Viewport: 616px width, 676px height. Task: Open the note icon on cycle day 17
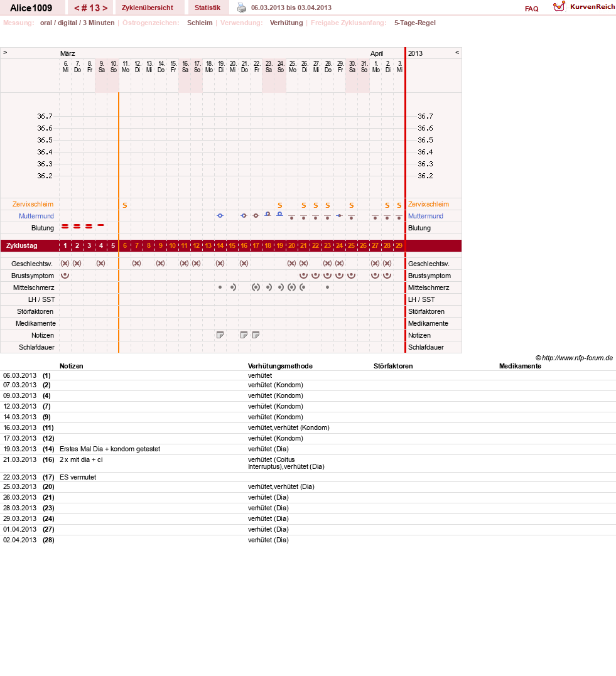click(x=256, y=335)
